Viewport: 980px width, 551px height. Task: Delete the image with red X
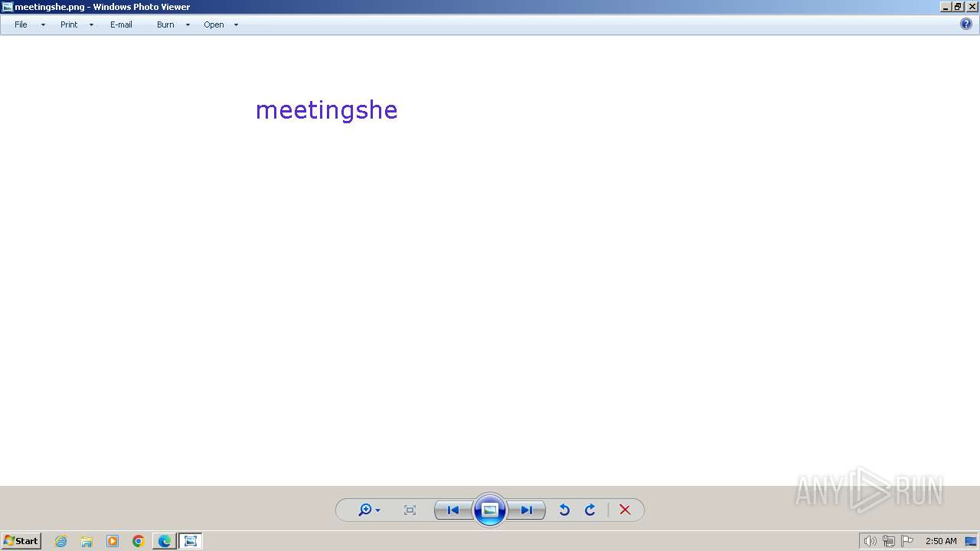(x=625, y=510)
